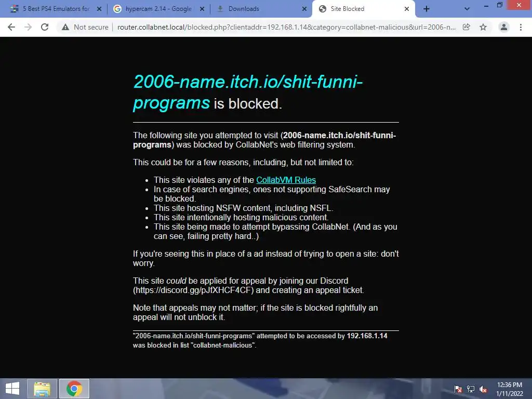Close the 5 Best PS4 Emulators tab
The image size is (532, 399).
pos(99,9)
